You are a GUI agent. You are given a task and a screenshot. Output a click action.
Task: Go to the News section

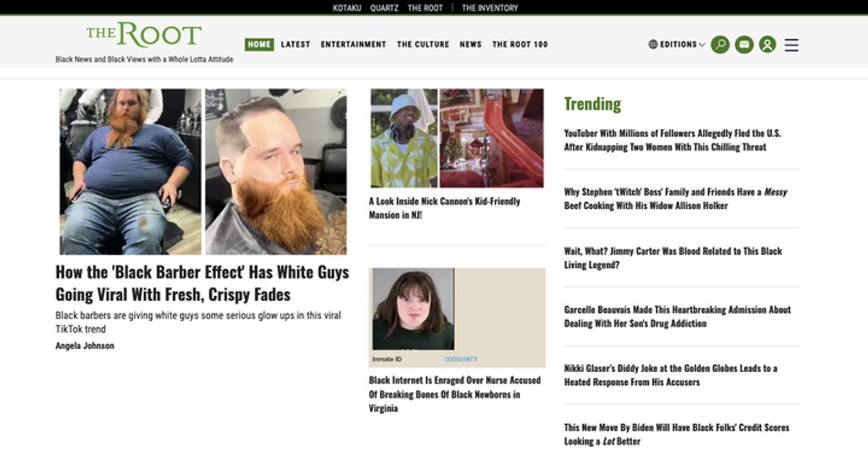[x=470, y=44]
